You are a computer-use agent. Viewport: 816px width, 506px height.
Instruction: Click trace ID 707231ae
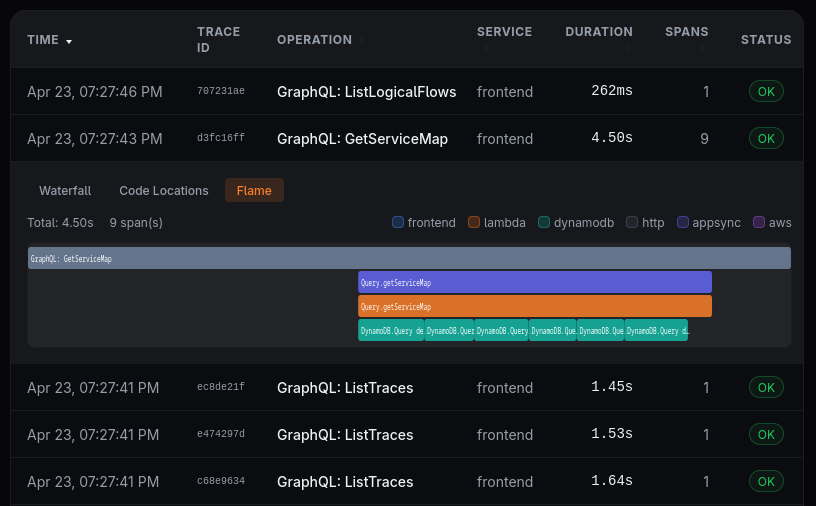(221, 91)
